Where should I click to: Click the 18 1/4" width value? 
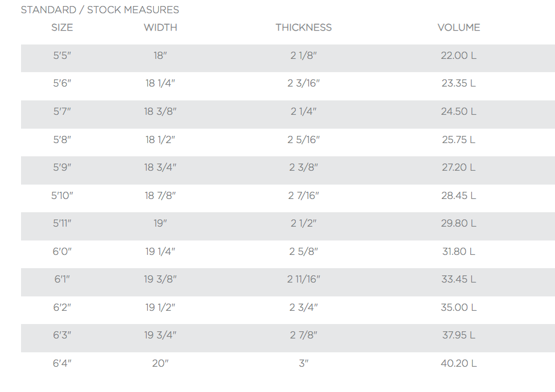point(161,84)
